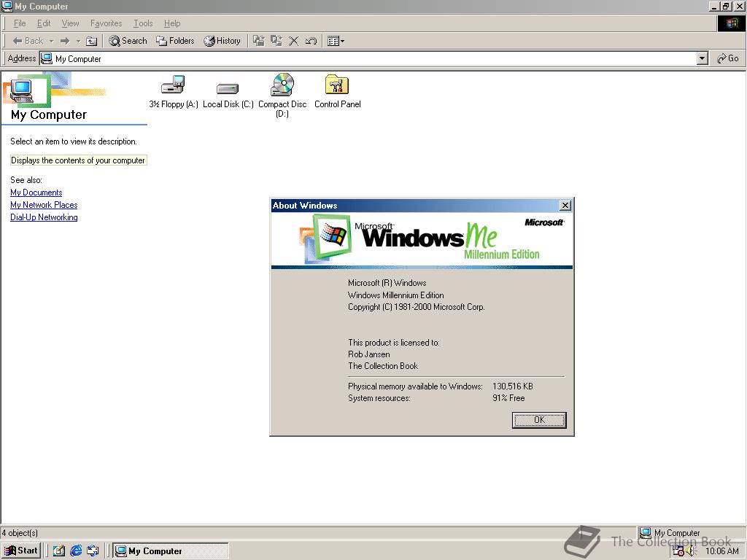
Task: Click the Address bar My Computer icon
Action: click(47, 58)
